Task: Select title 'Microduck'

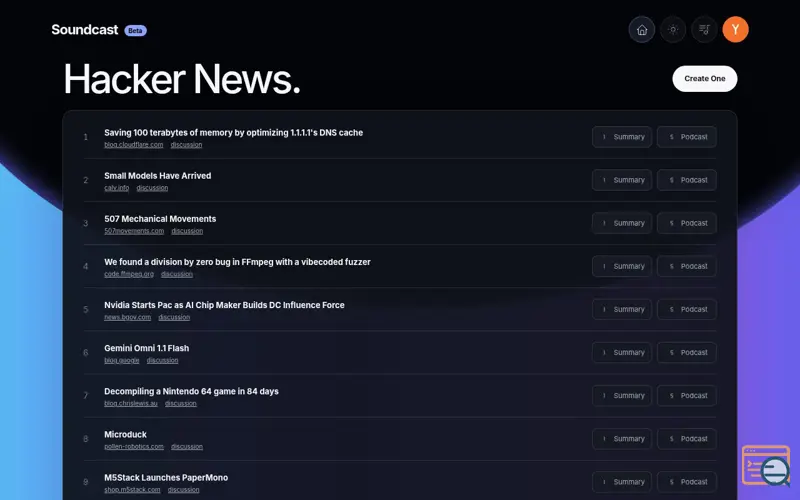Action: 126,435
